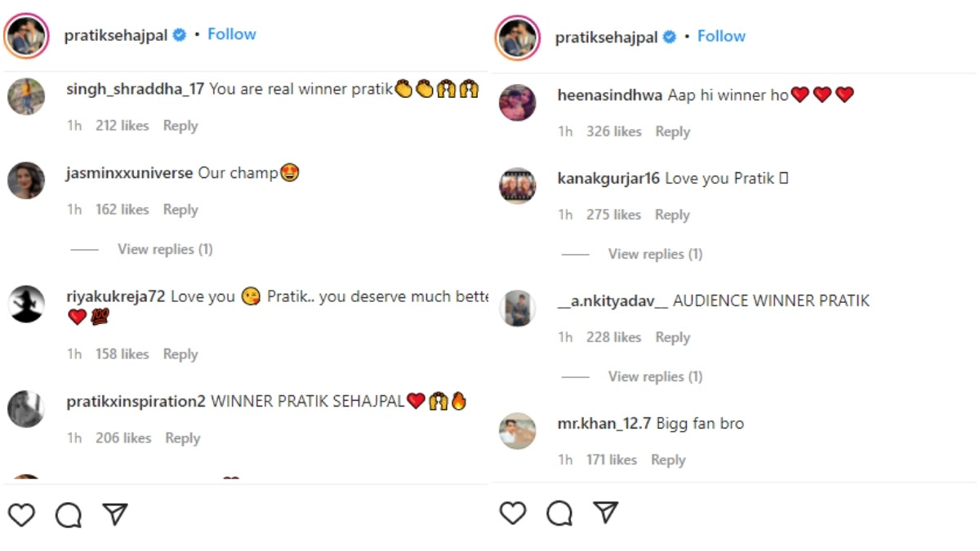
Task: Expand replies under __a.nkityadav__'s comment
Action: (x=655, y=376)
